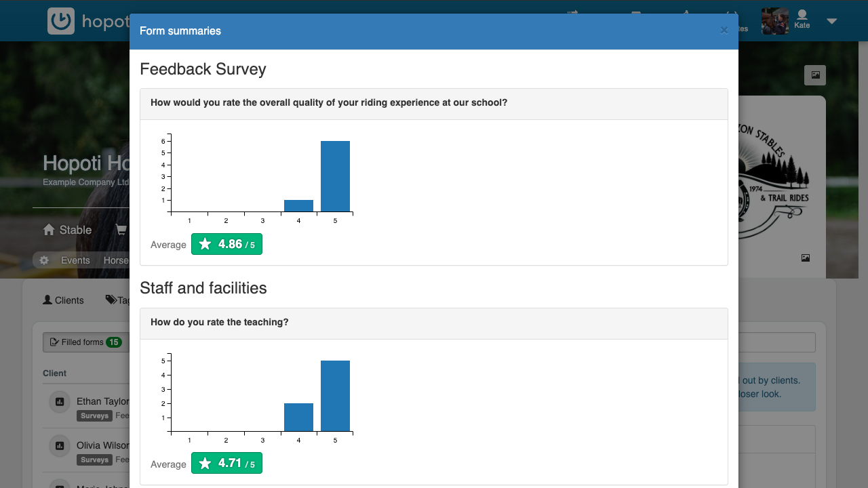Viewport: 868px width, 488px height.
Task: Open the settings gear beside Events
Action: (x=43, y=260)
